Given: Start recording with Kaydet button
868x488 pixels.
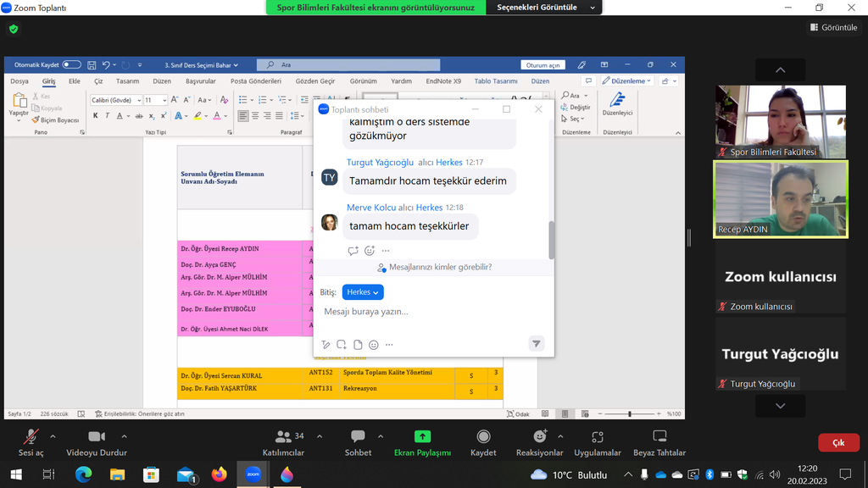Looking at the screenshot, I should coord(483,441).
